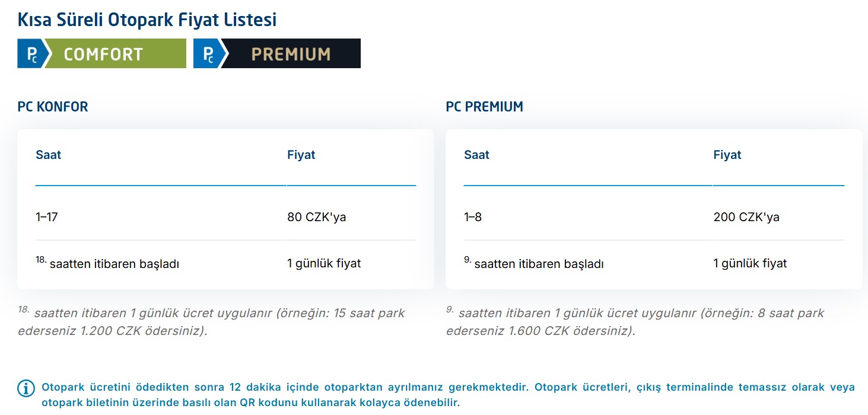Click the PC KONFOR section heading
The height and width of the screenshot is (415, 868).
(x=53, y=107)
